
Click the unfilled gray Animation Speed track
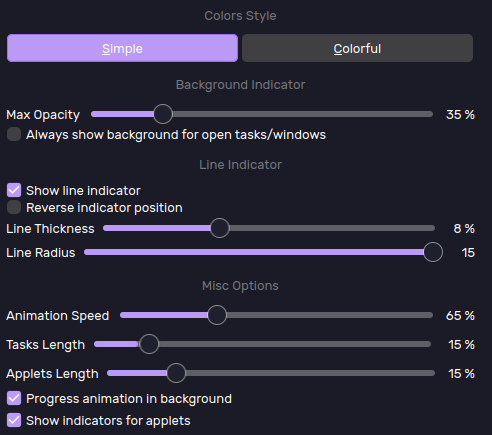[330, 315]
